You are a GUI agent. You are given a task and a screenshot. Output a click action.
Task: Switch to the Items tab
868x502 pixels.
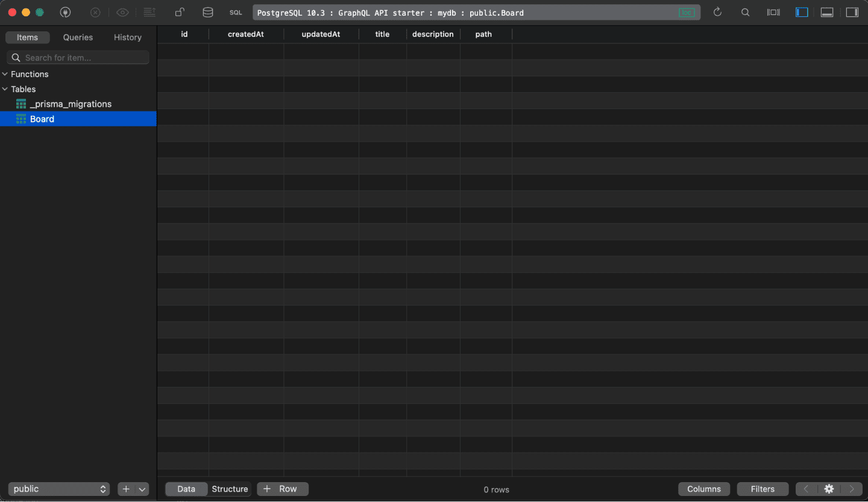pyautogui.click(x=27, y=37)
